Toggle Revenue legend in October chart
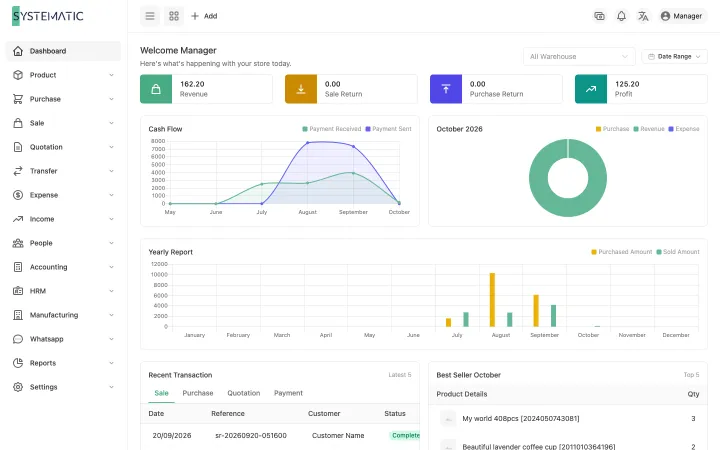The height and width of the screenshot is (450, 720). (x=649, y=129)
